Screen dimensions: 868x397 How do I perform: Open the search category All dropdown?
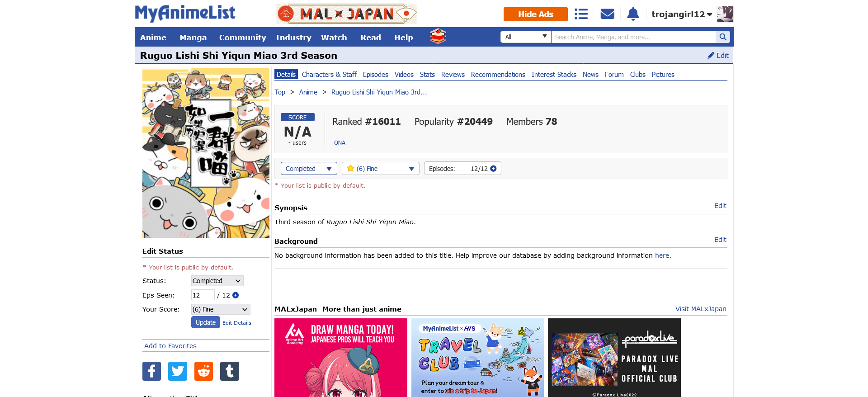coord(526,37)
